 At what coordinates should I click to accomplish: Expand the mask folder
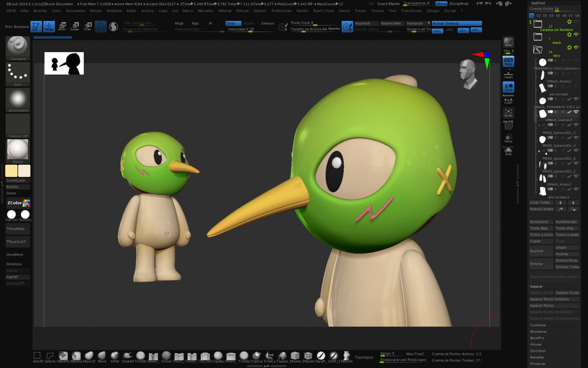538,37
